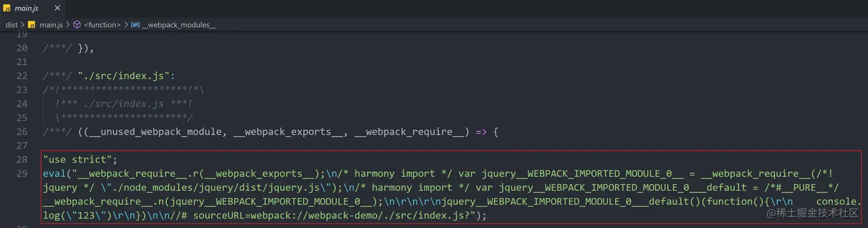Click the arrow => on line 26
The image size is (868, 228).
coord(481,132)
